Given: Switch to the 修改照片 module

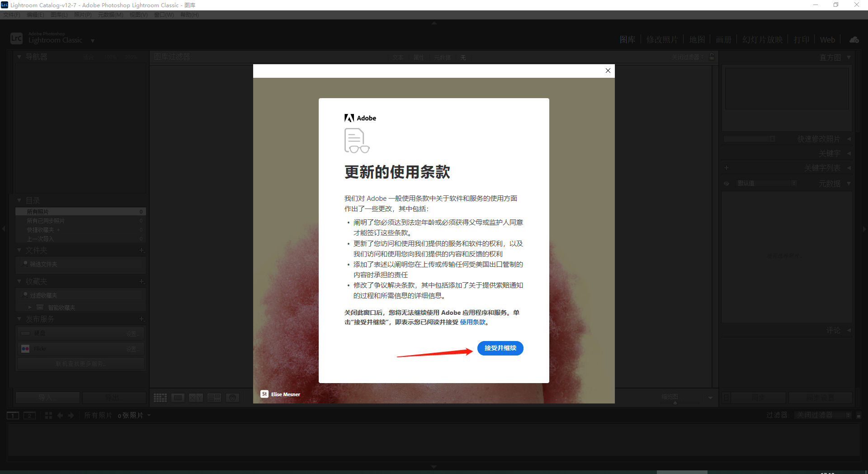Looking at the screenshot, I should (x=662, y=40).
